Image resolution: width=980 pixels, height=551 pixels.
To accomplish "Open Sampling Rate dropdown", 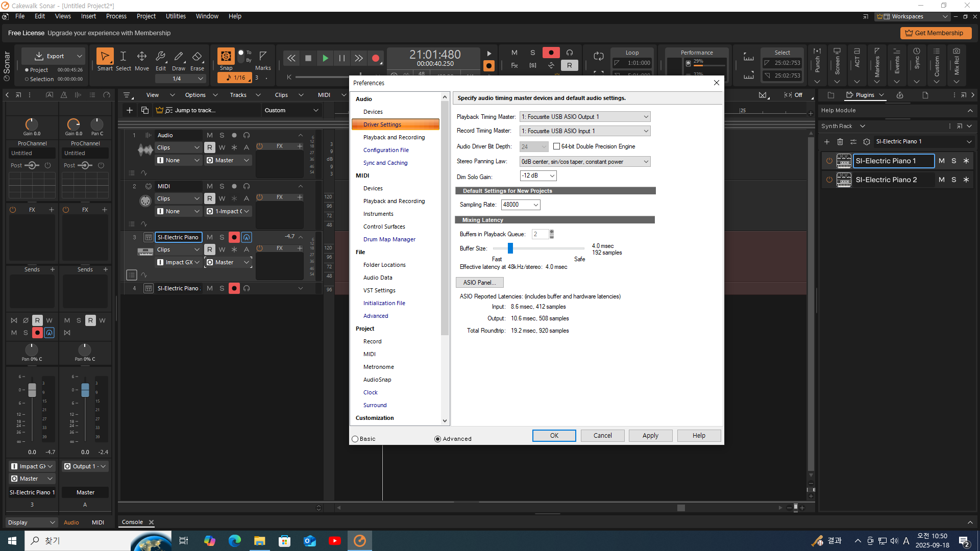I will [x=521, y=205].
